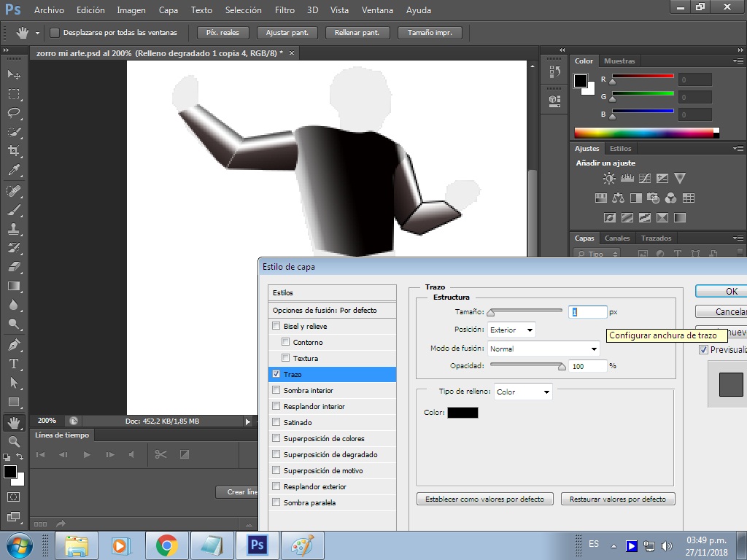Click Restaurar valores por defecto
This screenshot has width=747, height=560.
[618, 499]
